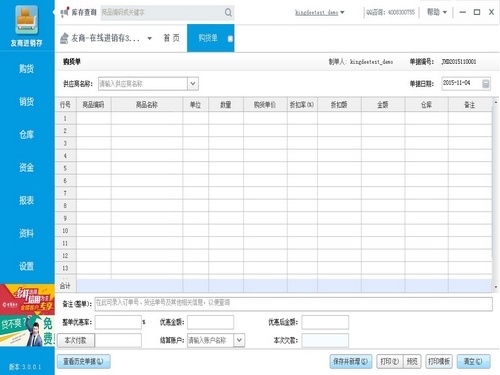Click the 备注(整单) remarks field
This screenshot has height=375, width=500.
[293, 304]
